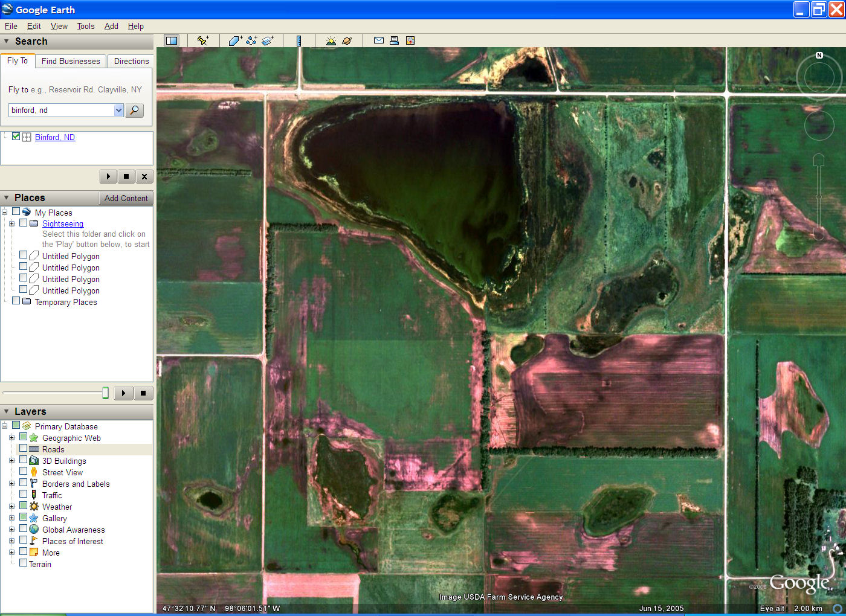
Task: Click the Street View pegman layer icon
Action: point(34,472)
